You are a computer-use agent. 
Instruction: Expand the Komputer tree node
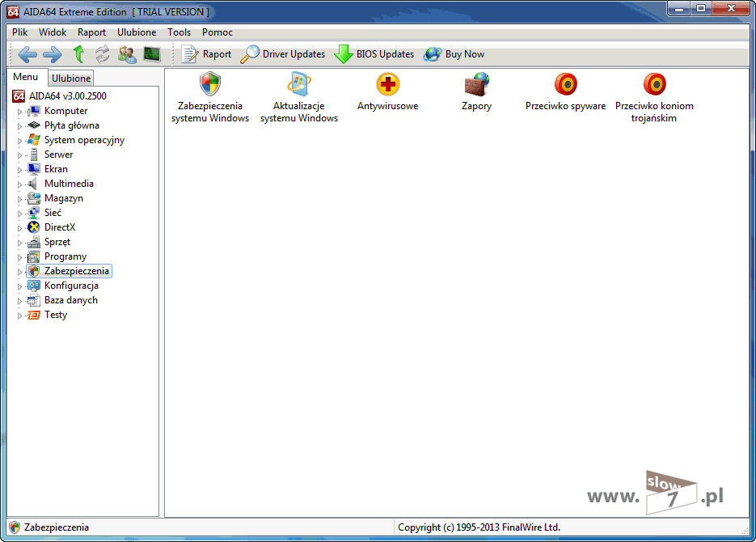point(19,112)
